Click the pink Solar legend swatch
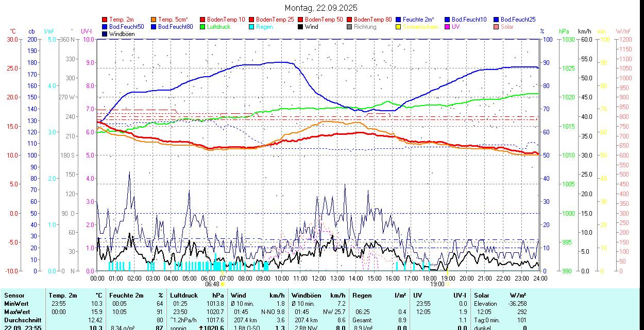 pos(496,27)
